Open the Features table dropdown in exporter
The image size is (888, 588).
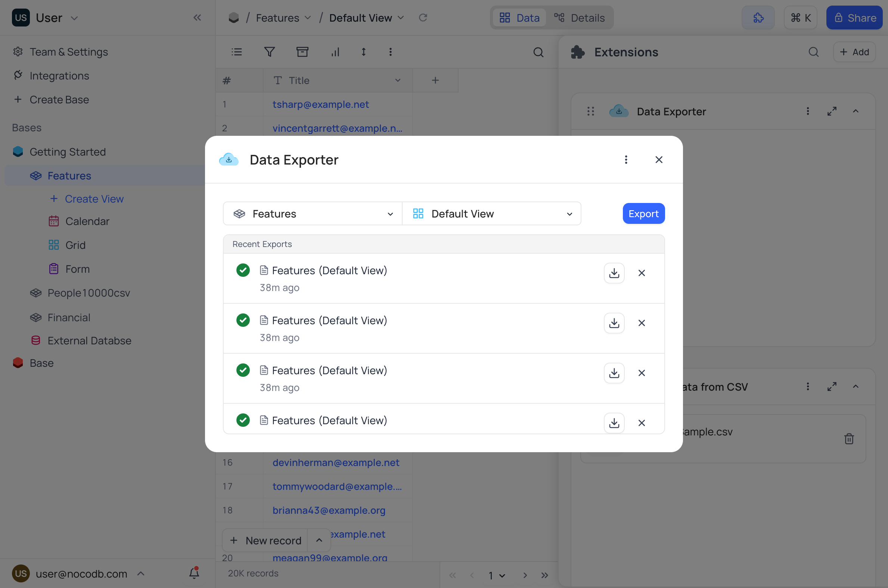click(313, 214)
